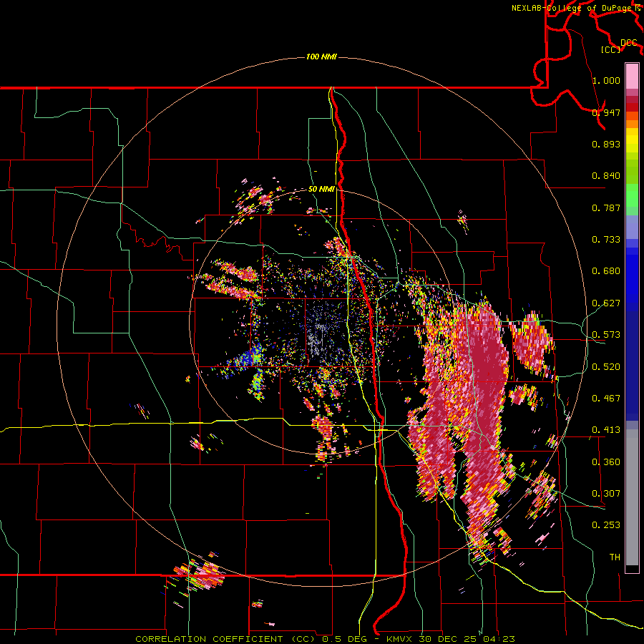The image size is (644, 644).
Task: Click the 0.947 scale value
Action: coord(606,112)
